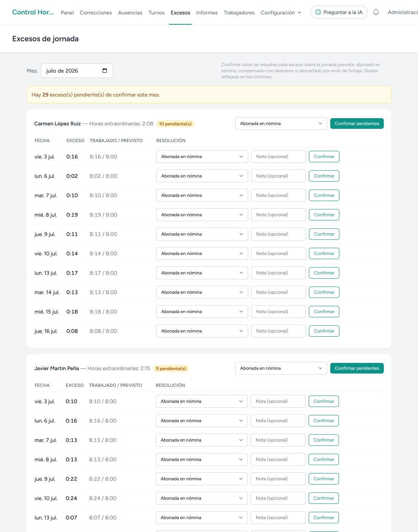Screen dimensions: 418x532
Task: Open resolution dropdown for Javier's 0:22 excess
Action: (202, 479)
